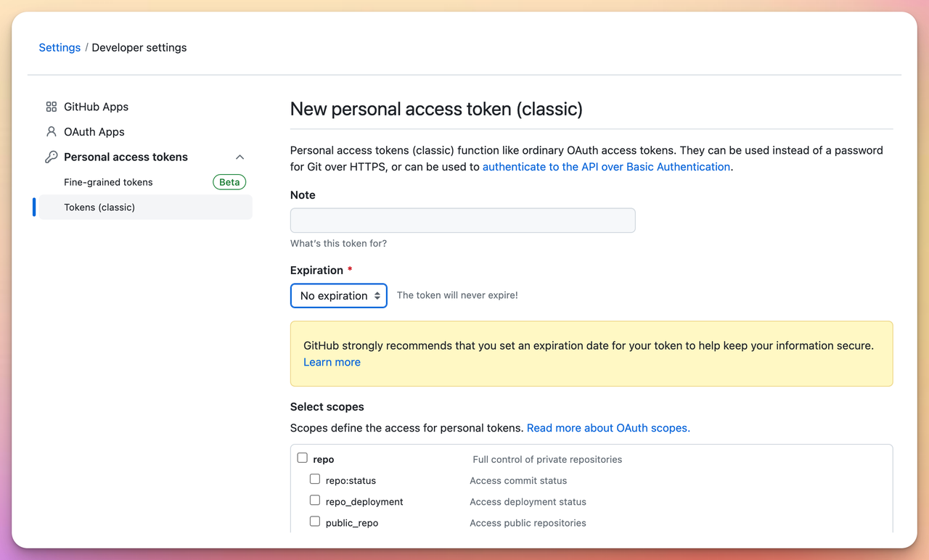Click the Settings breadcrumb link
The width and height of the screenshot is (929, 560).
[x=60, y=48]
